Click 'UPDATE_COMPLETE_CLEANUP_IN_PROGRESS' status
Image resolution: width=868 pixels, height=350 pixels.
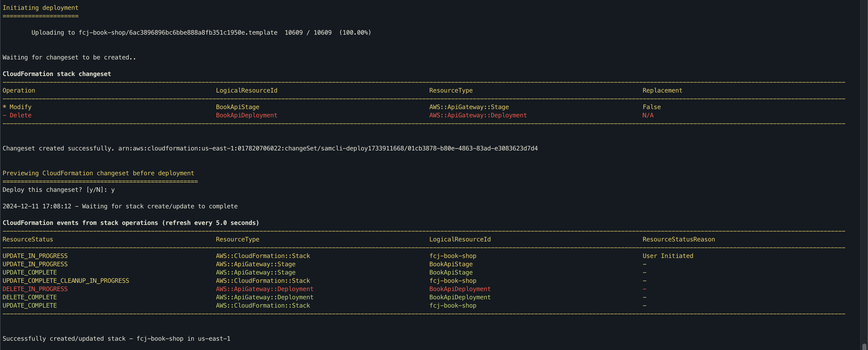point(66,280)
